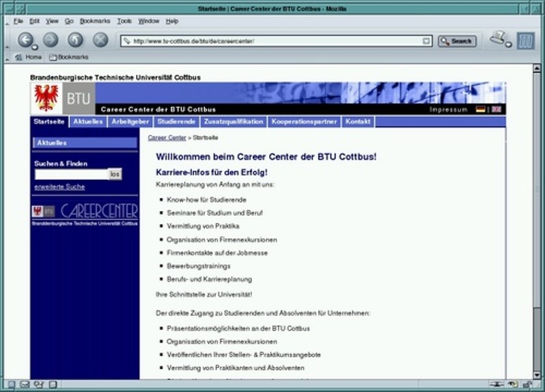
Task: Switch to English via the UK flag
Action: pos(497,110)
